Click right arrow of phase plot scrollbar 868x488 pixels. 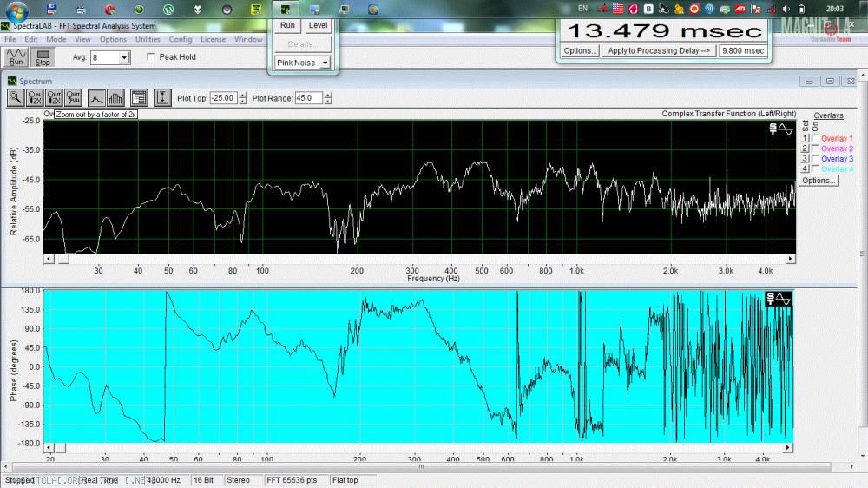click(x=788, y=447)
